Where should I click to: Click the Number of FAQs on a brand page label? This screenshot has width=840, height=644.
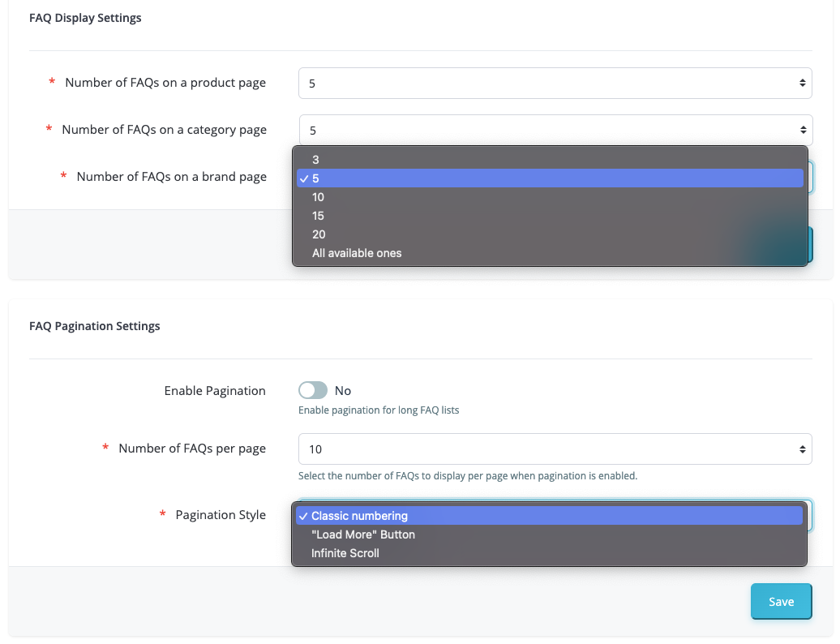pyautogui.click(x=171, y=177)
